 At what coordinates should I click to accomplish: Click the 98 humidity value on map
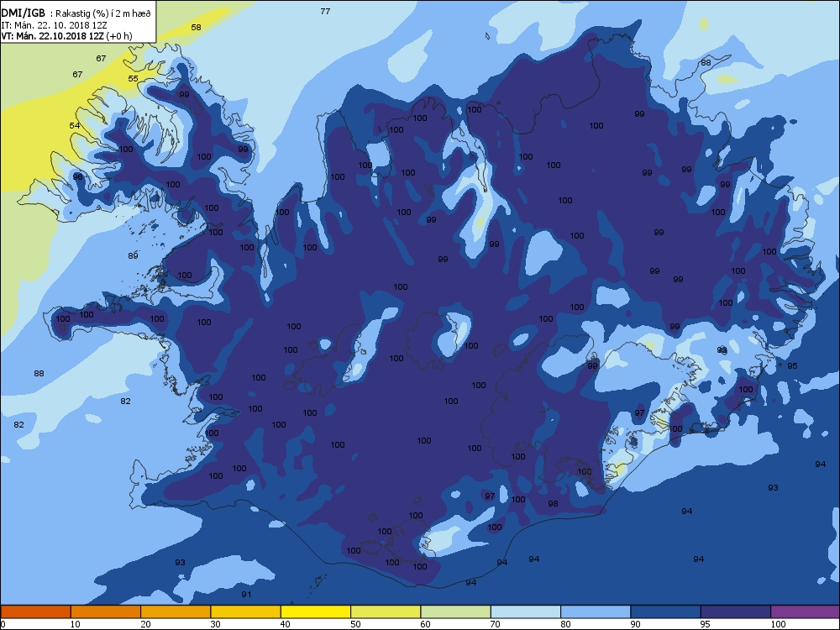click(x=553, y=503)
